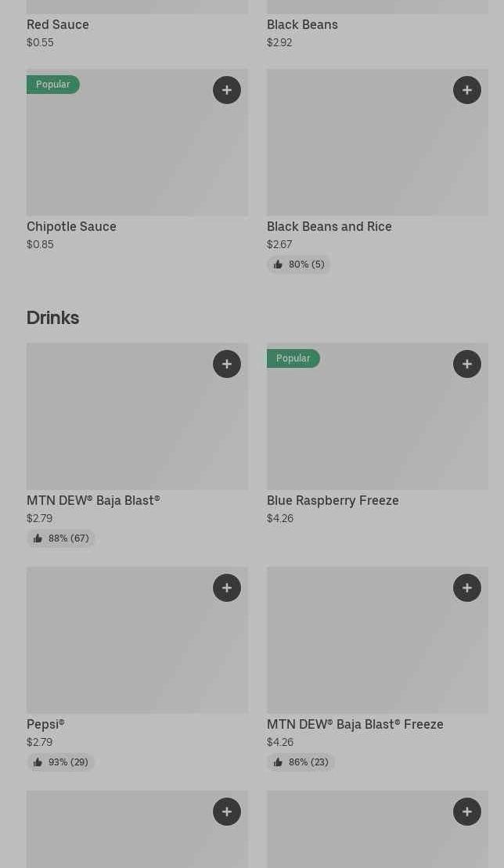Click the 88% (67) rating badge
Viewport: 504px width, 868px height.
61,538
